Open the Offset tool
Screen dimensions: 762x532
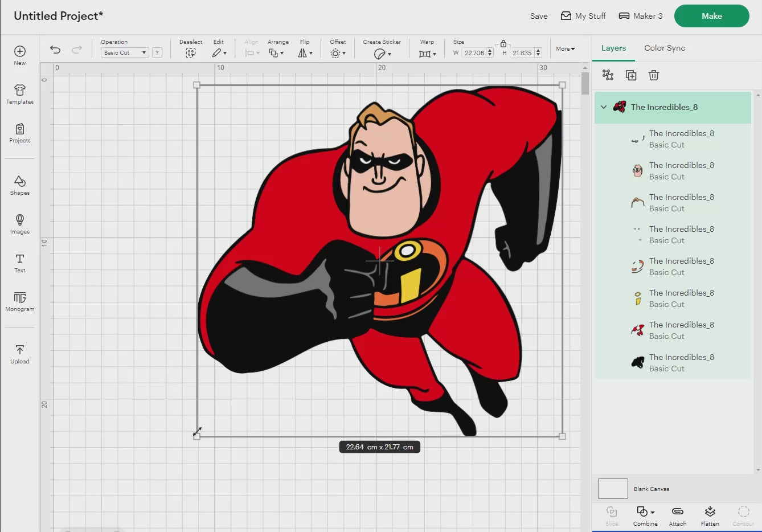click(x=338, y=53)
